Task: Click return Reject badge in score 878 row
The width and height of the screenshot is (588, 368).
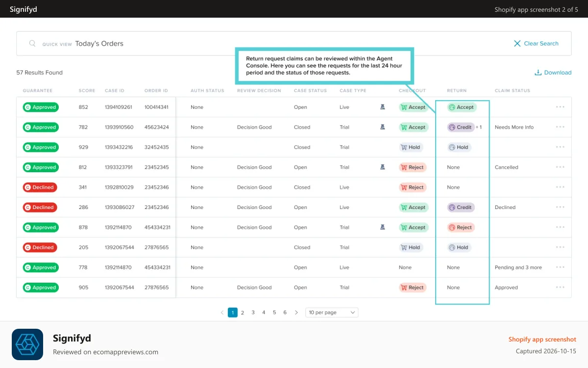Action: pos(461,227)
